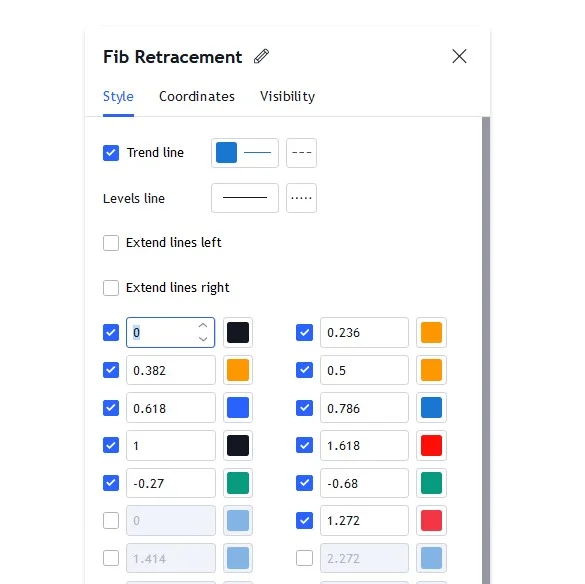Open the Trend line dashed style picker

click(x=301, y=153)
